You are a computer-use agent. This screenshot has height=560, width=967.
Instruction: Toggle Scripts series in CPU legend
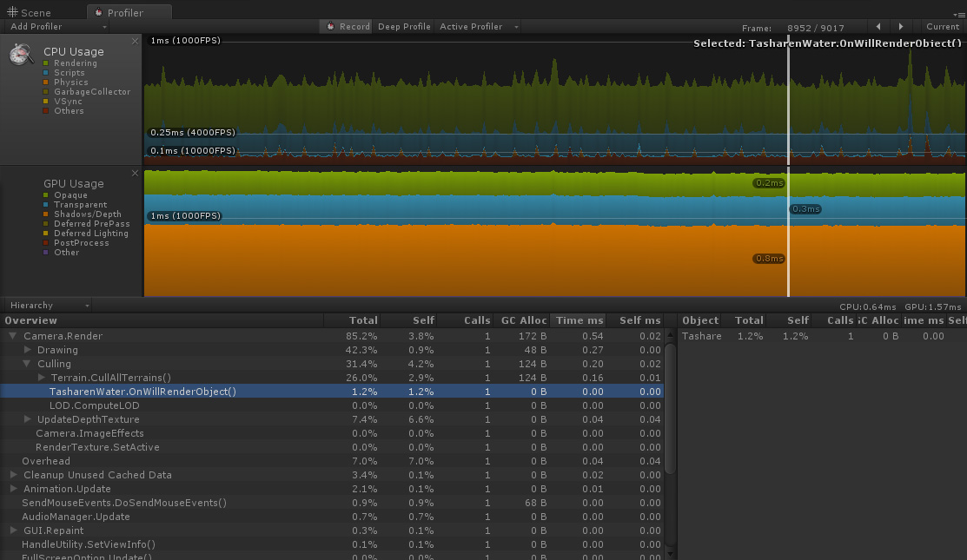coord(46,73)
